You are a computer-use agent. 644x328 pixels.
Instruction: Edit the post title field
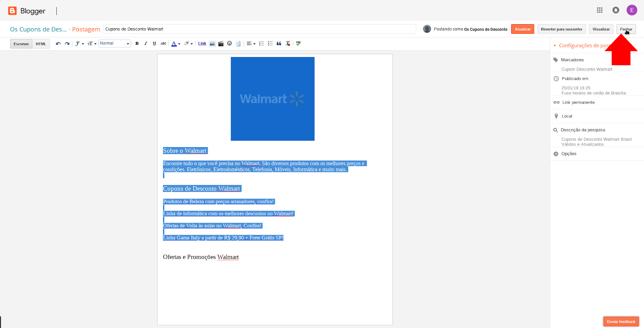pyautogui.click(x=260, y=29)
